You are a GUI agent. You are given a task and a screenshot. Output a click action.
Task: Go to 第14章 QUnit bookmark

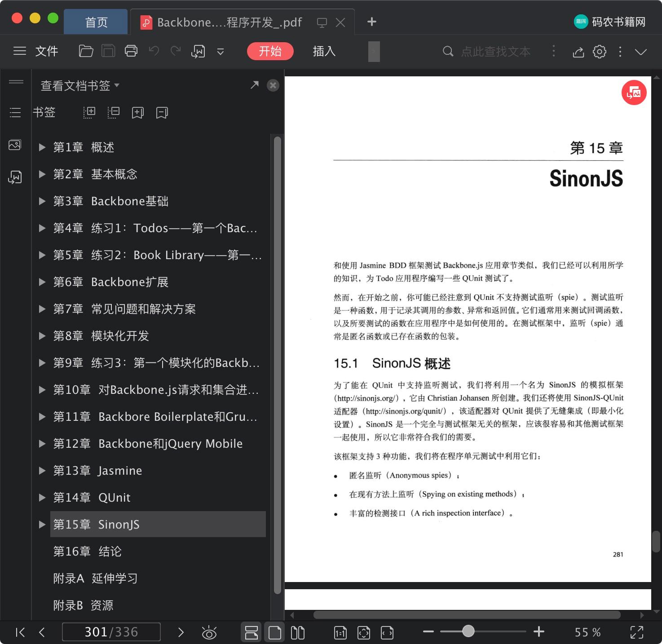click(92, 498)
